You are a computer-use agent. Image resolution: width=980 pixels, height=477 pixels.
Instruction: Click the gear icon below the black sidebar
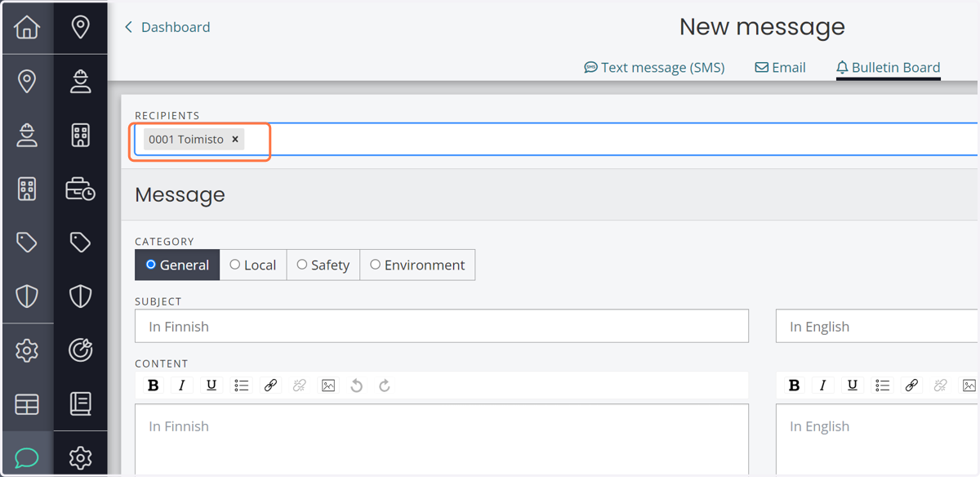pos(80,457)
